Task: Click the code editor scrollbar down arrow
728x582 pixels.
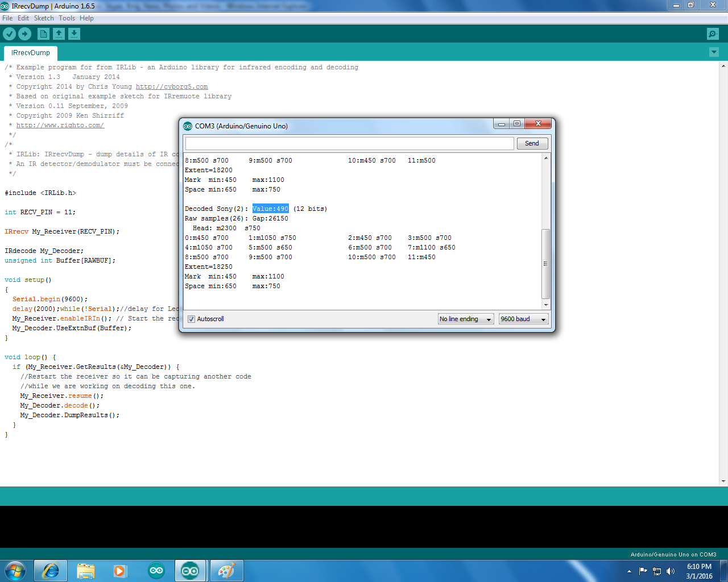Action: pyautogui.click(x=723, y=481)
